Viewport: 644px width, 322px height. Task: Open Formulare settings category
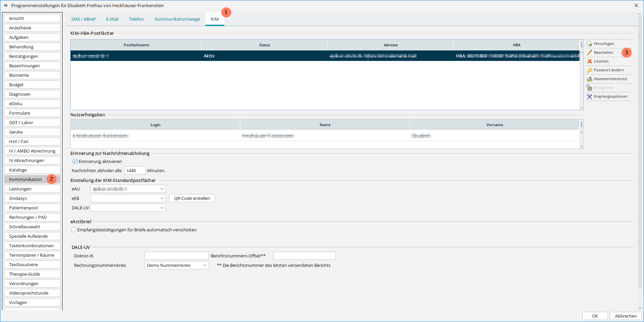tap(32, 113)
